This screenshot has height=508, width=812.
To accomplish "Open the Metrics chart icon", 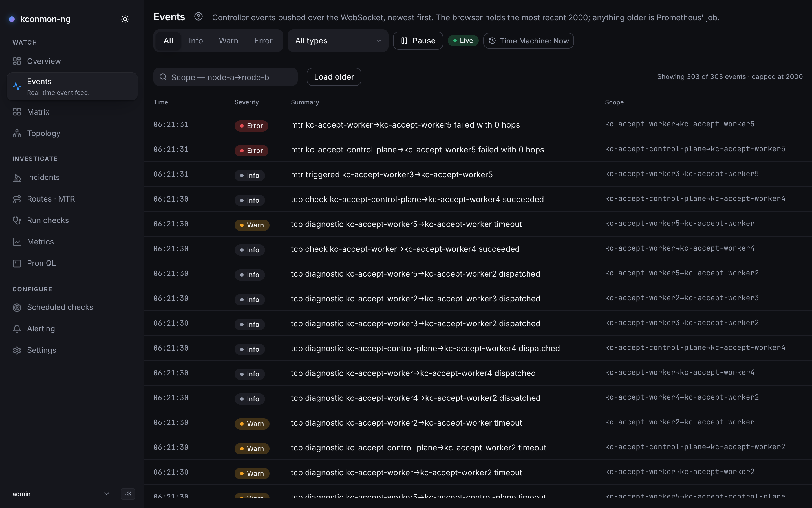I will (x=17, y=242).
